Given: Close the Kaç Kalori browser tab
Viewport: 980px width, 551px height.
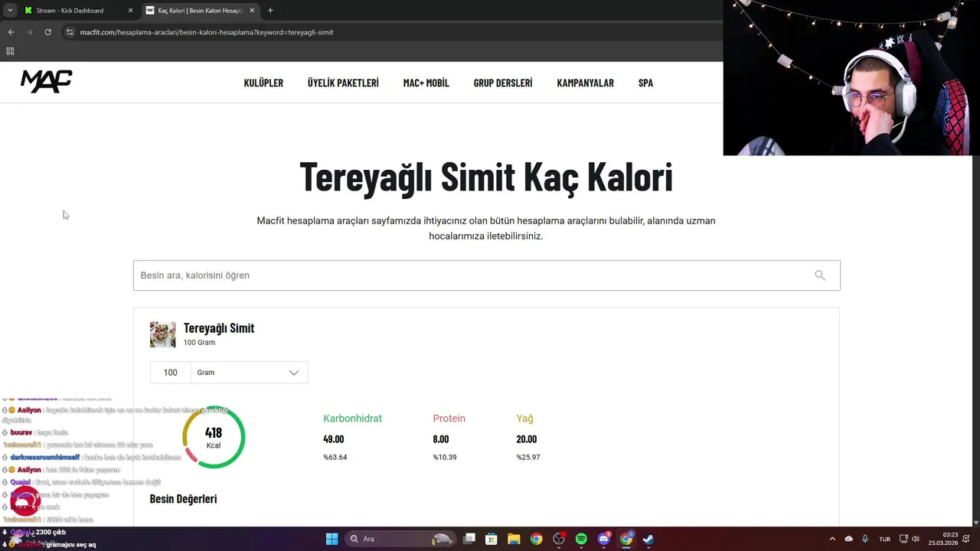Looking at the screenshot, I should (x=252, y=11).
